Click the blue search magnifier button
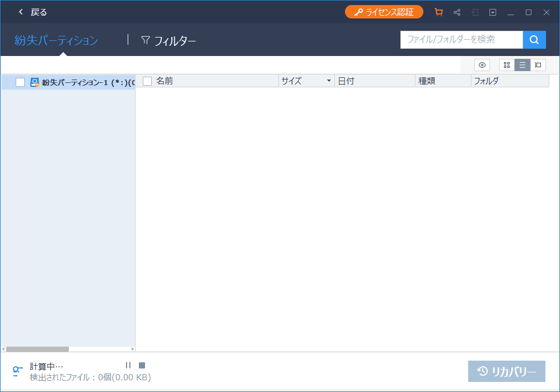This screenshot has height=392, width=560. click(534, 40)
